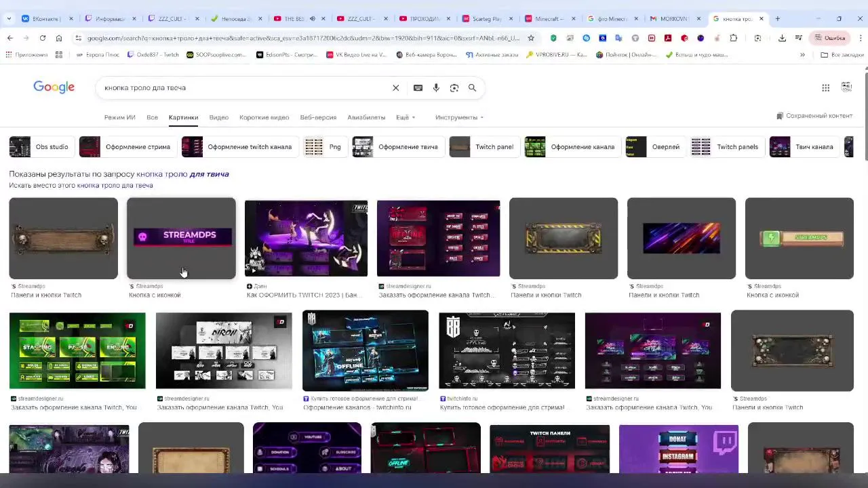Open the on-screen keyboard input tool
This screenshot has height=488, width=868.
coord(418,87)
